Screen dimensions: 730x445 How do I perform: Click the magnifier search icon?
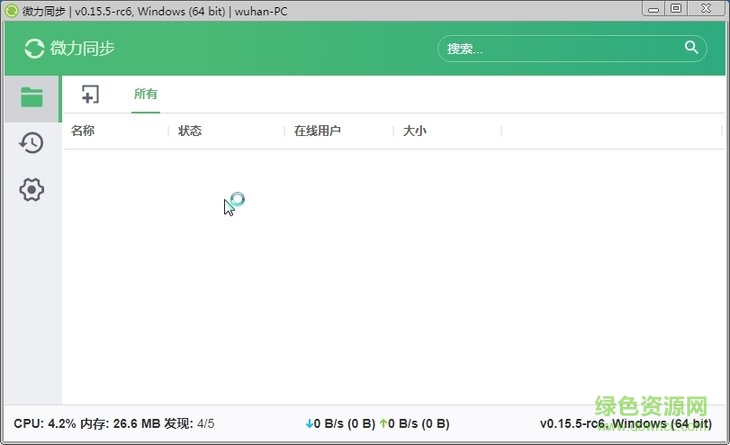691,47
